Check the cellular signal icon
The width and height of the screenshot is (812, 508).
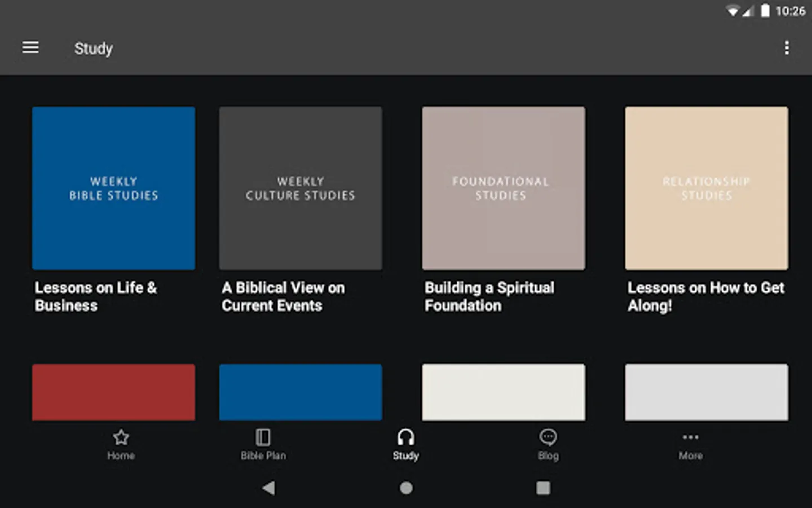tap(748, 11)
